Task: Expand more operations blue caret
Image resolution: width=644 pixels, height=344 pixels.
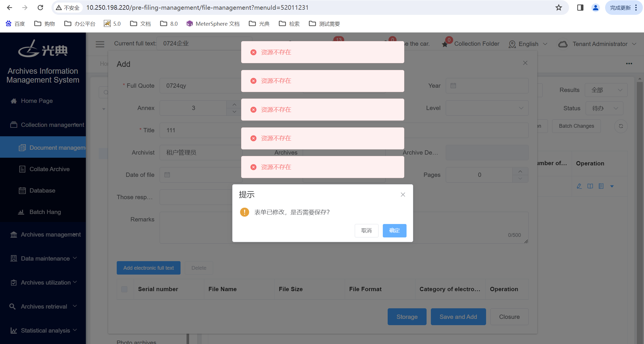Action: 612,186
